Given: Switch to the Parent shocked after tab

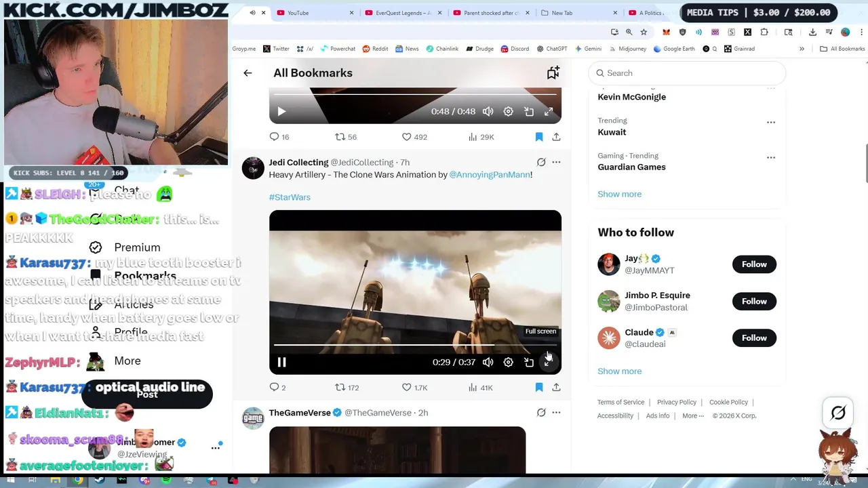Looking at the screenshot, I should [492, 13].
